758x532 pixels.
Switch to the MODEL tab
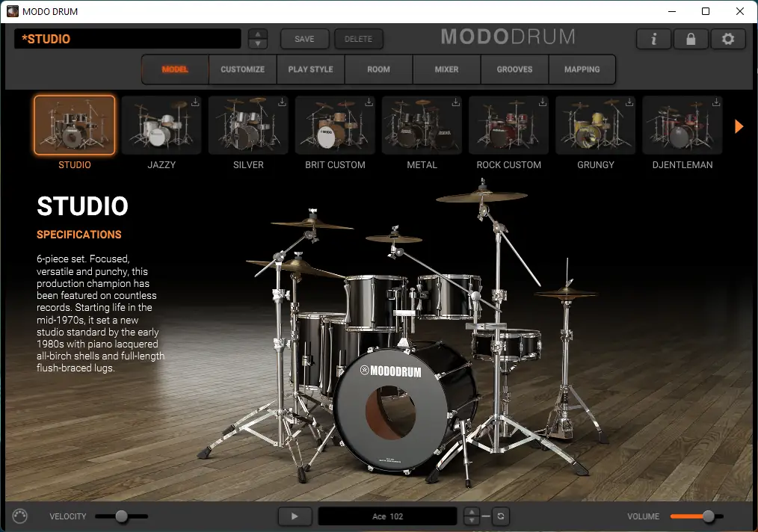(175, 69)
